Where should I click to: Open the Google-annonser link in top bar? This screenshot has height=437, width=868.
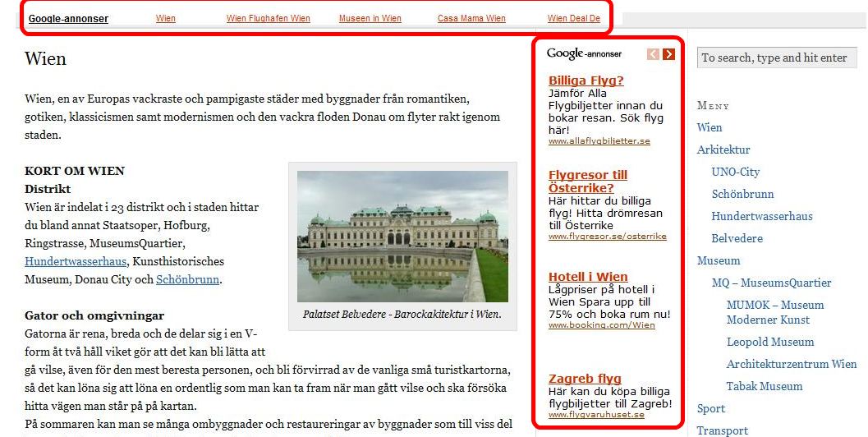pos(69,18)
